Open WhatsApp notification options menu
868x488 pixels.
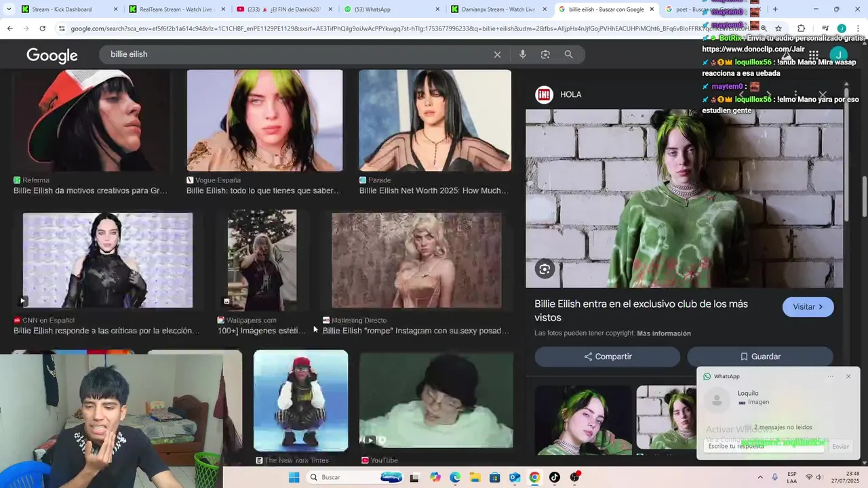click(830, 376)
